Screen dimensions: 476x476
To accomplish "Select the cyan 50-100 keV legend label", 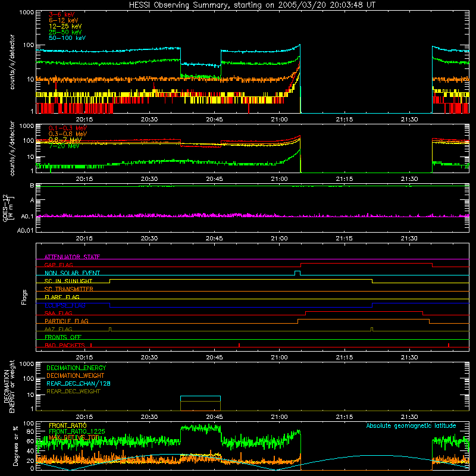I will coord(67,38).
